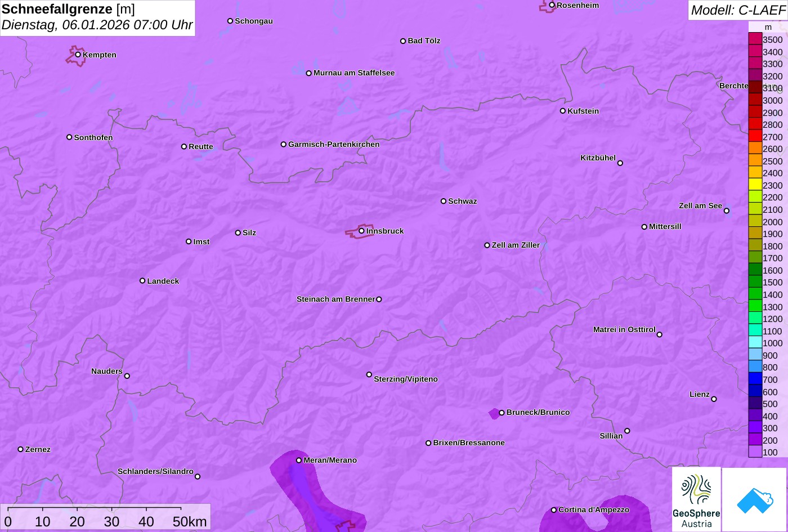Click the 100 m legend color swatch
The width and height of the screenshot is (788, 532).
(755, 451)
